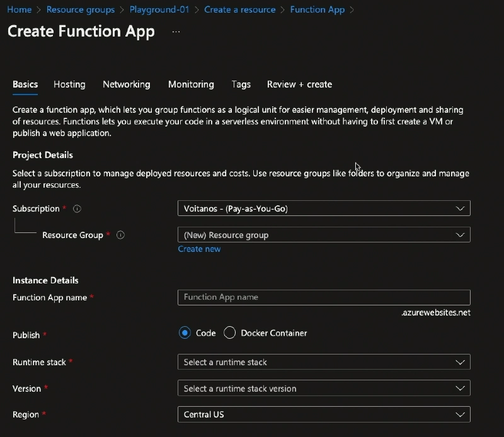Screen dimensions: 504x437
Task: Switch to the Hosting tab
Action: (x=69, y=84)
